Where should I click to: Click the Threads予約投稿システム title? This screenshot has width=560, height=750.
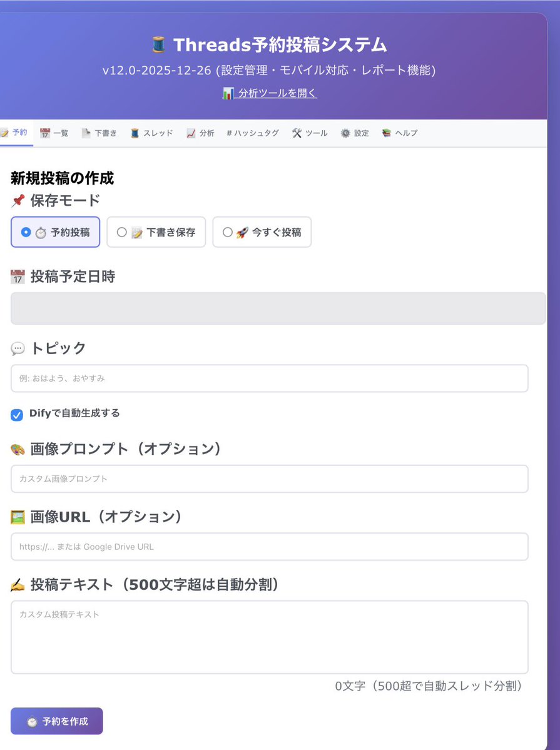click(280, 45)
